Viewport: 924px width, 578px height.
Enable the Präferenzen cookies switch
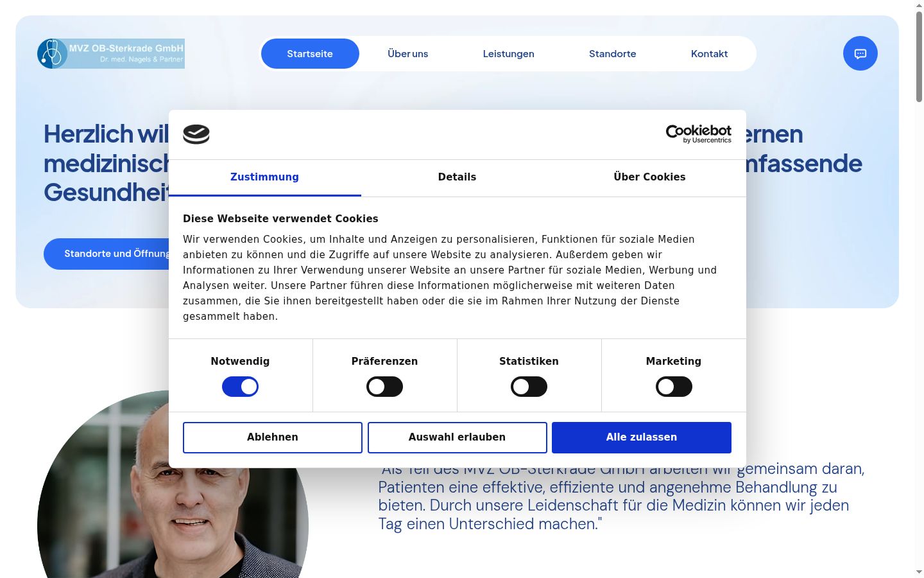384,387
